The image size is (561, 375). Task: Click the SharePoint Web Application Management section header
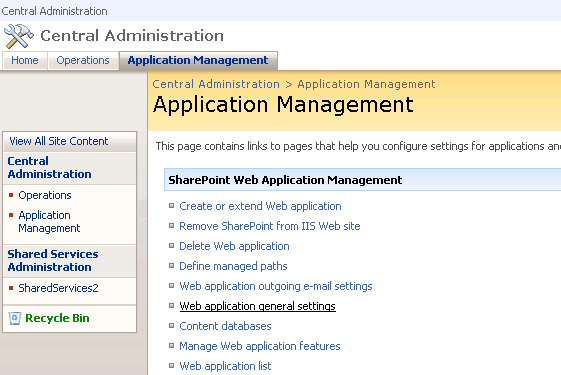tap(362, 180)
